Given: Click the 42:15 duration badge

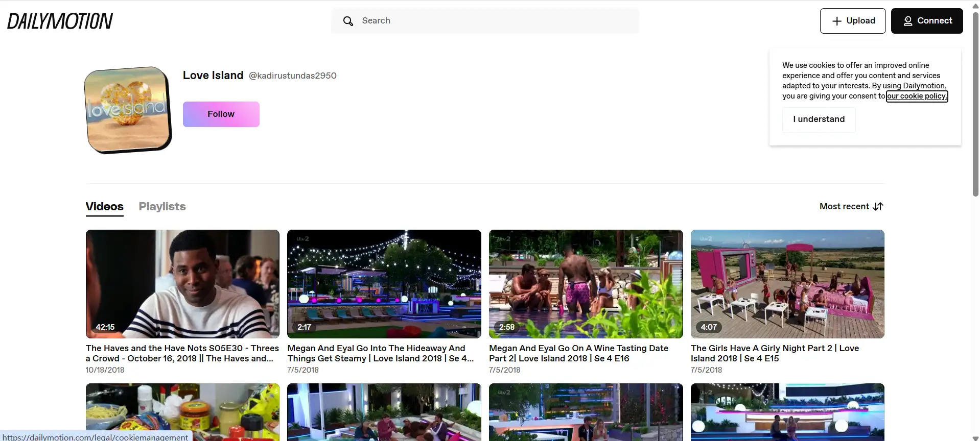Looking at the screenshot, I should coord(105,327).
